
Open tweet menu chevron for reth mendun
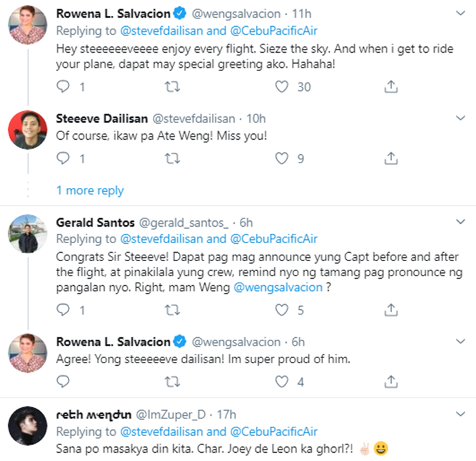(x=461, y=415)
